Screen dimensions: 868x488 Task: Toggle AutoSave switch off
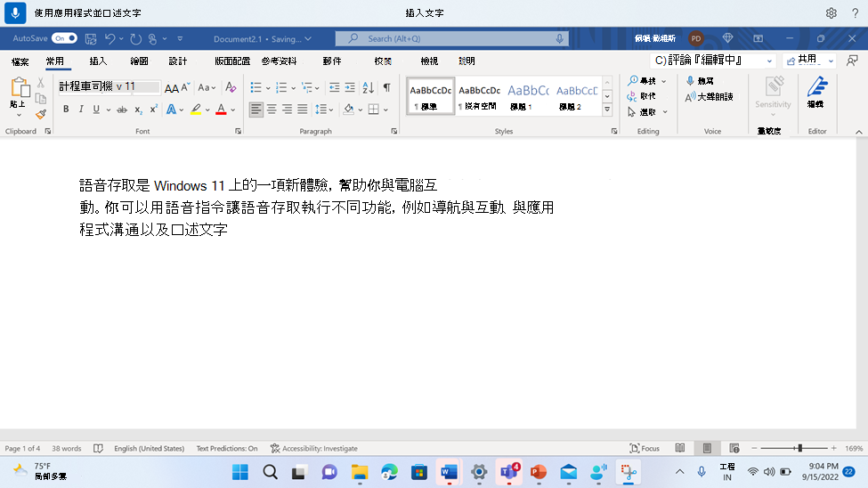pos(64,38)
